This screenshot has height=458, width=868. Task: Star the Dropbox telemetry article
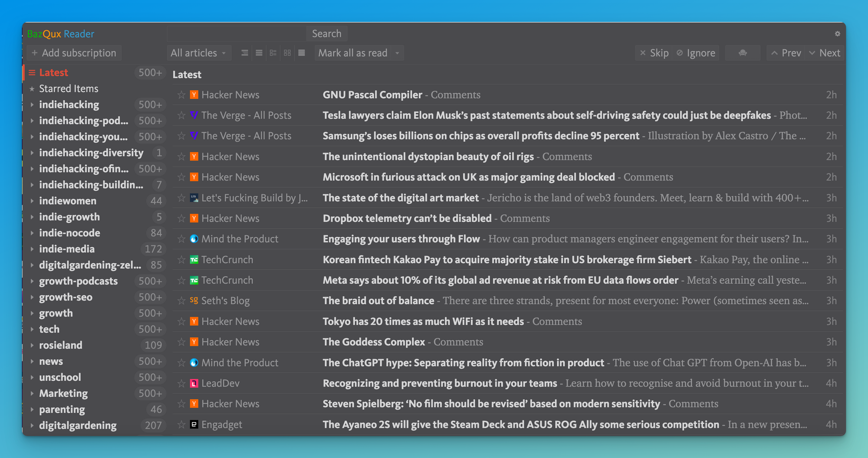(181, 218)
